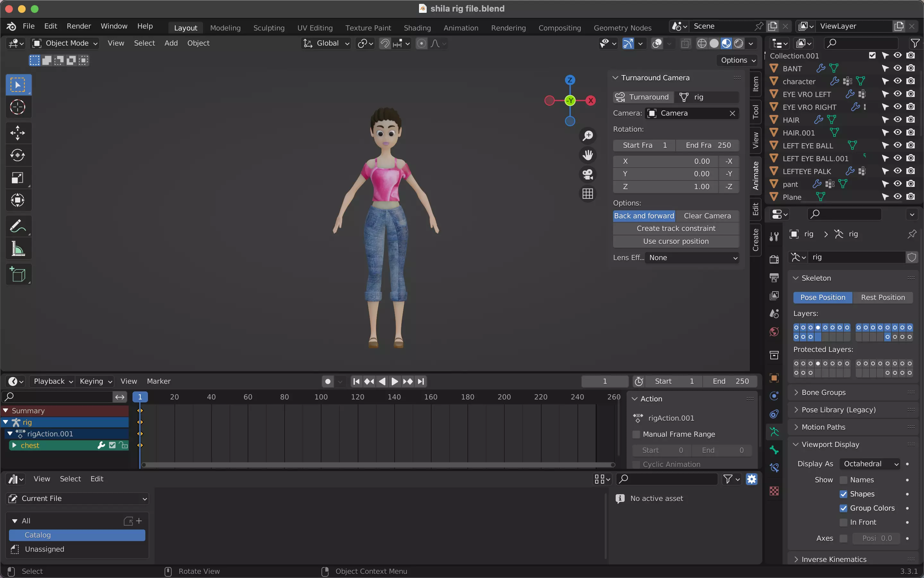This screenshot has width=924, height=578.
Task: Click Use cursor position button
Action: (676, 241)
